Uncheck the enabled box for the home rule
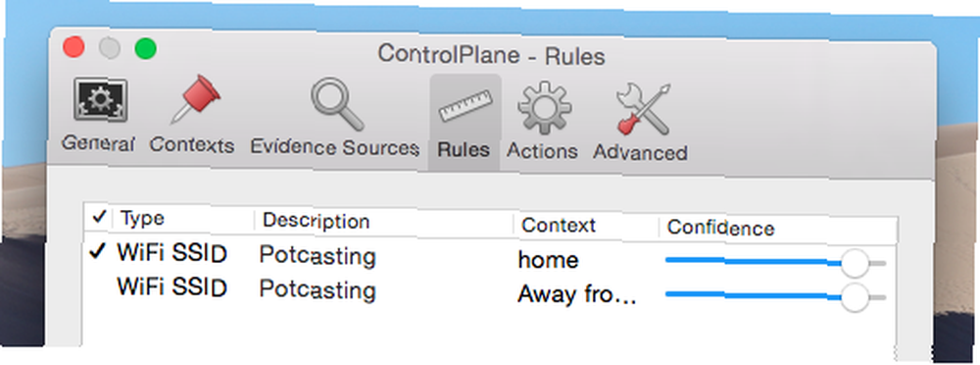This screenshot has width=980, height=365. point(97,250)
